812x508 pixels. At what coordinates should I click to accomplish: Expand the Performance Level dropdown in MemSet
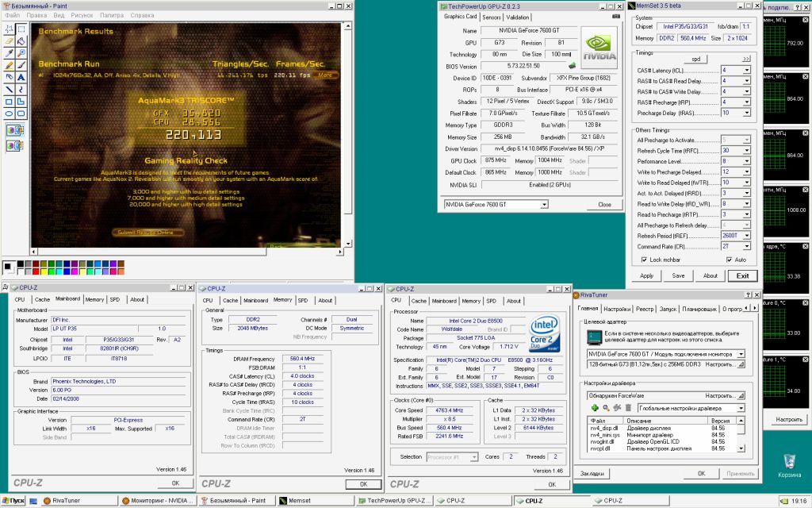[747, 161]
